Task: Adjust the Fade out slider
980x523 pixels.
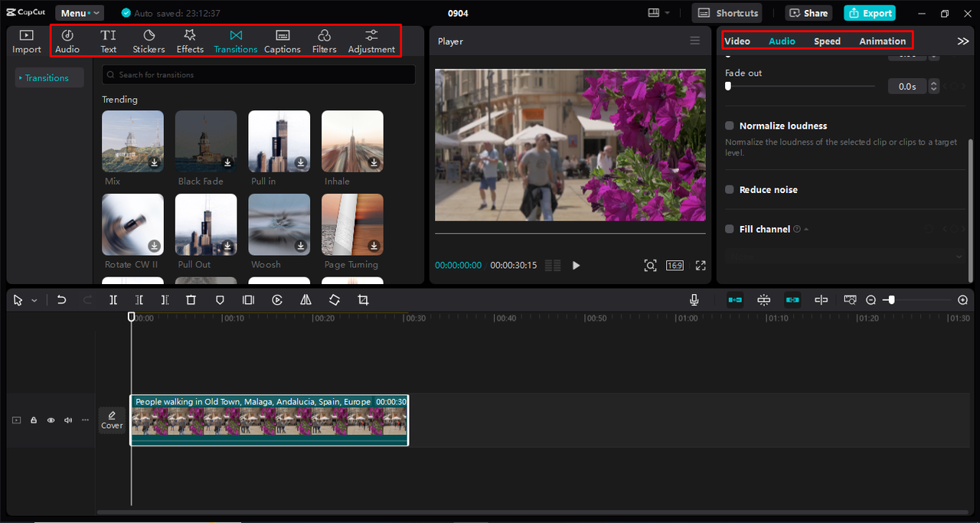Action: [x=800, y=87]
